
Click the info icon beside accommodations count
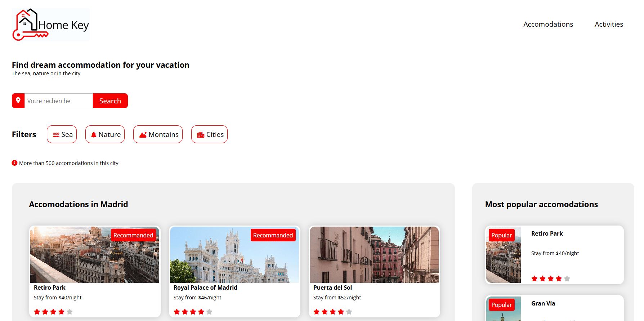14,163
